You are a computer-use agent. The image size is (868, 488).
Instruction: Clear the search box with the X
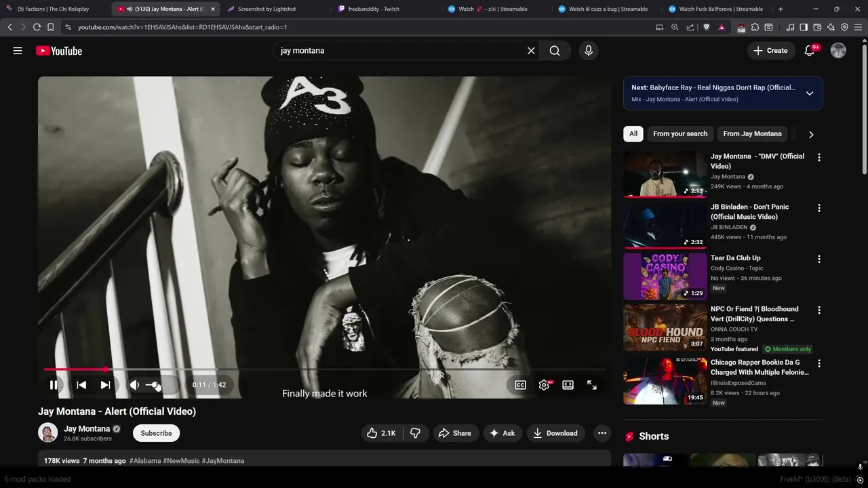click(531, 51)
